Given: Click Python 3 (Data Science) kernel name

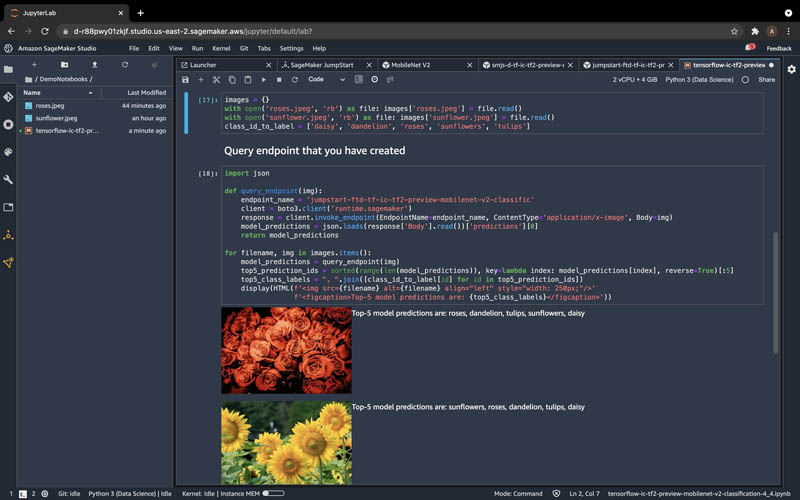Looking at the screenshot, I should point(699,80).
